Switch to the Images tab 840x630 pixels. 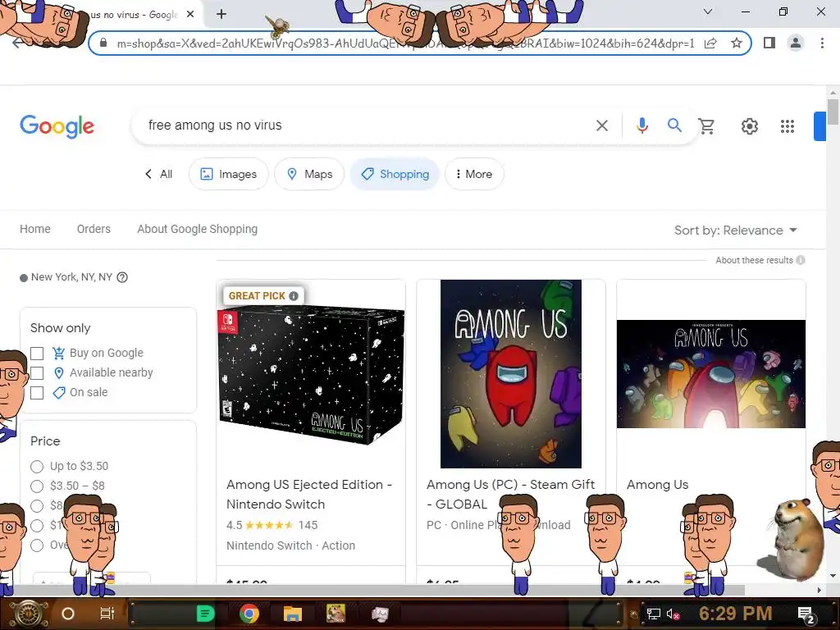(229, 174)
